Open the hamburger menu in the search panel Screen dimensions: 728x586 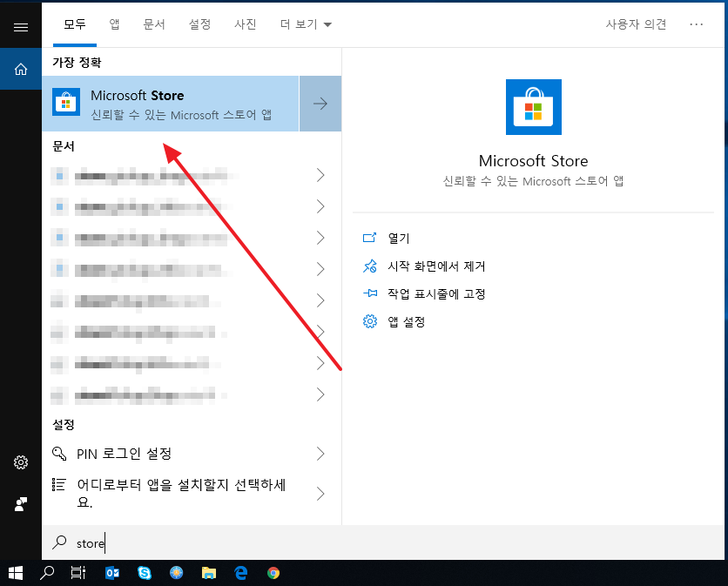[x=20, y=27]
